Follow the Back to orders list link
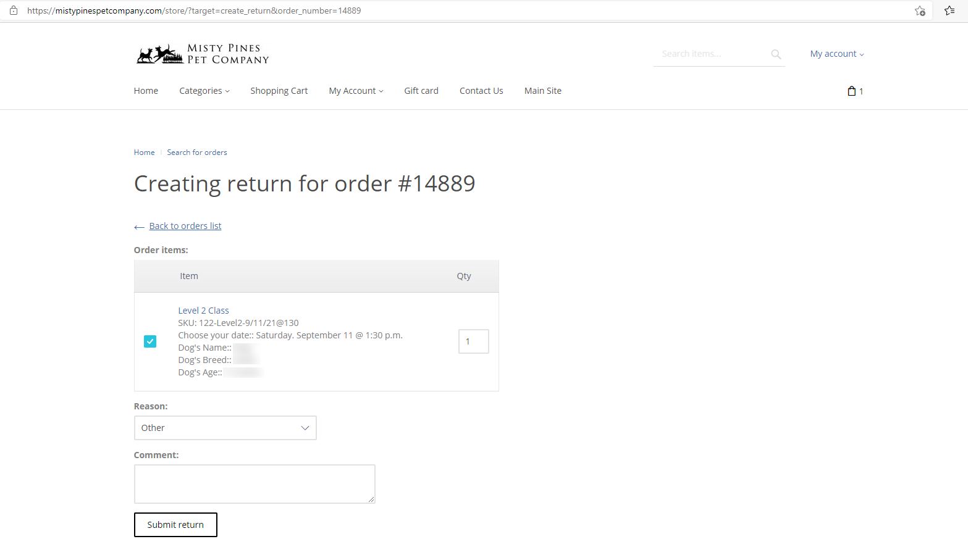This screenshot has height=560, width=968. pyautogui.click(x=185, y=226)
